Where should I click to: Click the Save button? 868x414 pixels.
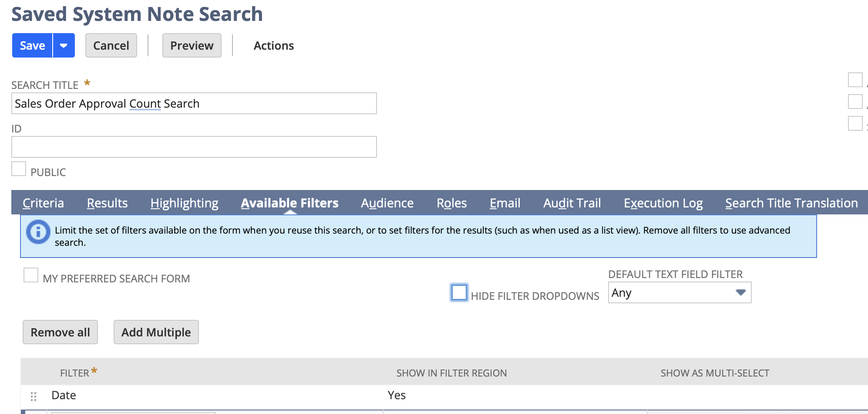click(33, 46)
